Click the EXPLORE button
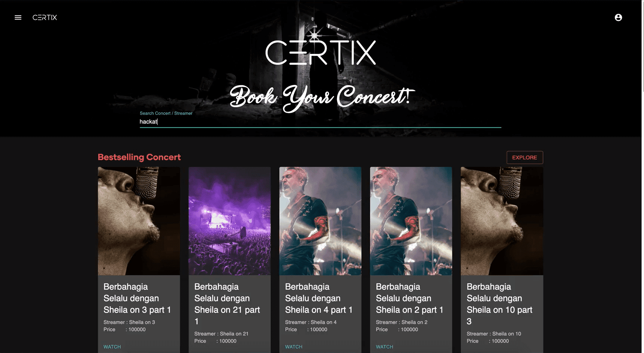The width and height of the screenshot is (644, 353). coord(524,158)
